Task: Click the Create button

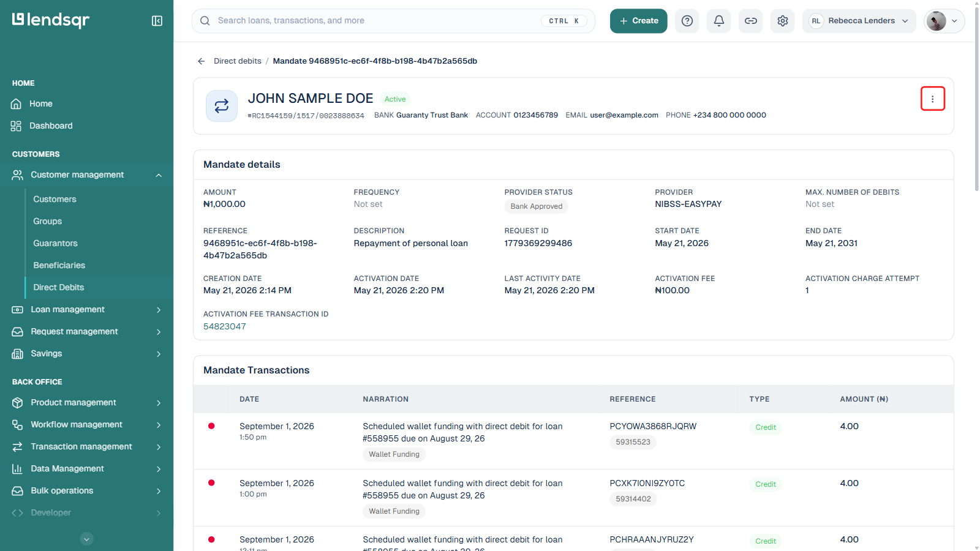Action: 639,21
